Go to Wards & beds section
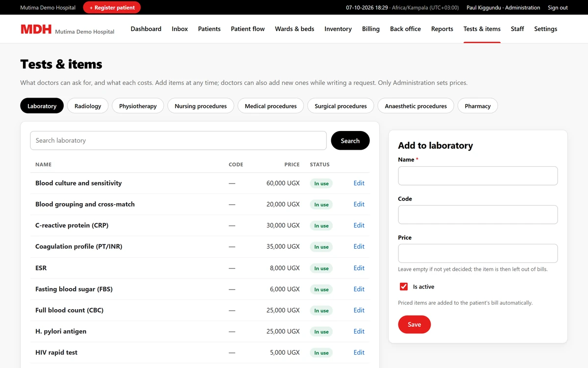 tap(294, 29)
